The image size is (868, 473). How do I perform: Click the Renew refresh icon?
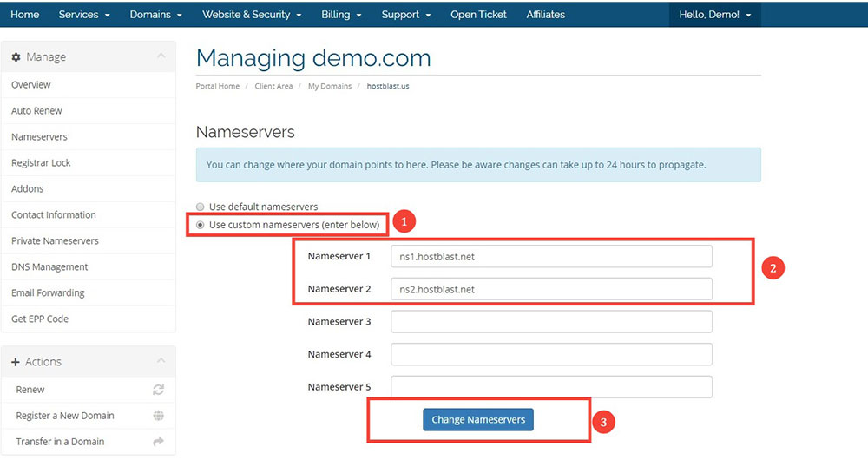pyautogui.click(x=158, y=390)
